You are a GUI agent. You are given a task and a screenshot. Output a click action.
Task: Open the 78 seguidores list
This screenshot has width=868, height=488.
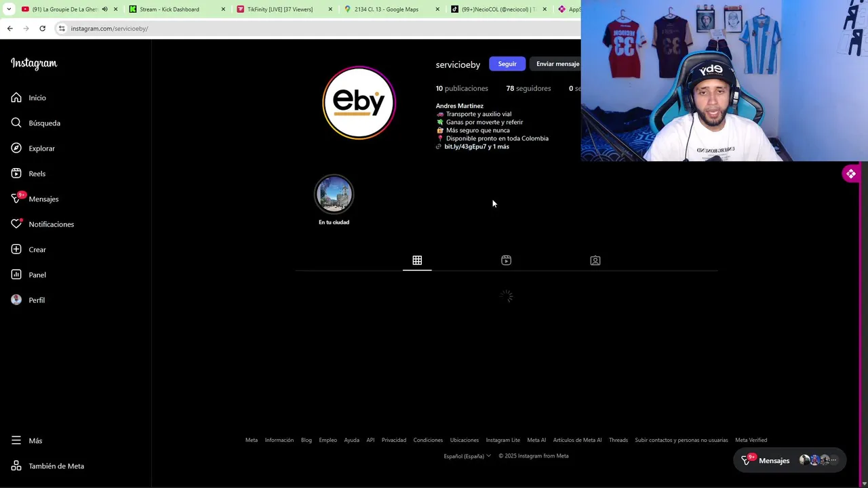pos(528,88)
